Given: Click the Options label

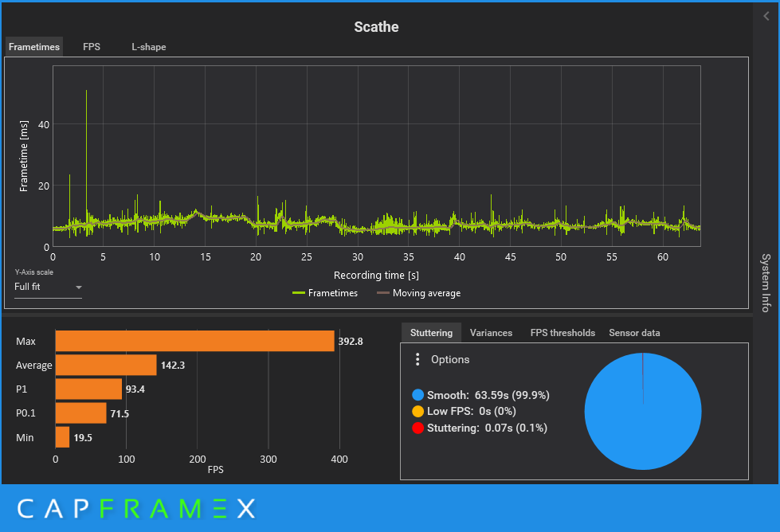Looking at the screenshot, I should click(x=450, y=359).
